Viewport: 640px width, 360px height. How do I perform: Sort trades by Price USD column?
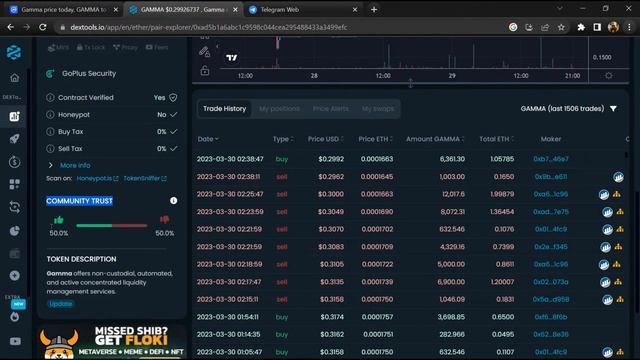click(325, 139)
